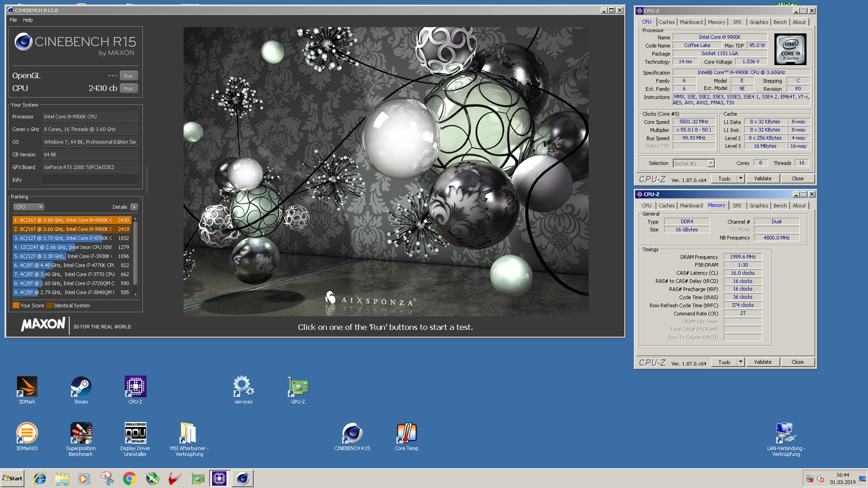
Task: Click the volume muted tray icon
Action: (x=821, y=479)
